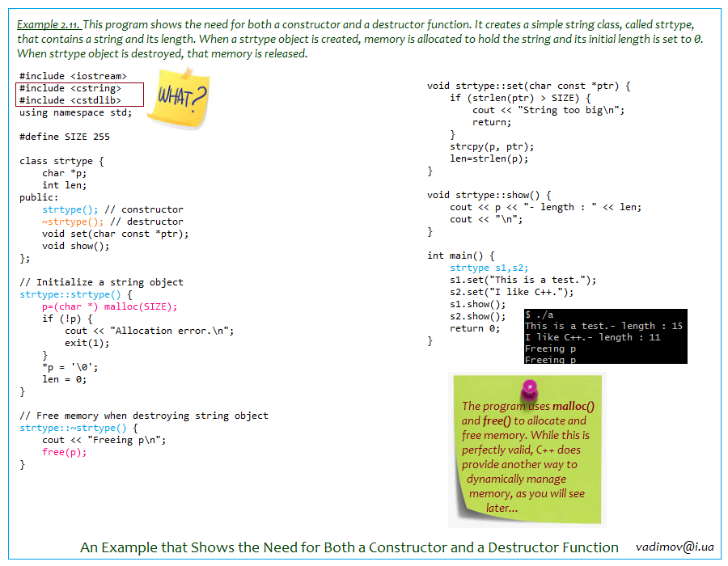
Task: Click 's2.set("I like C++.");' line
Action: click(512, 292)
